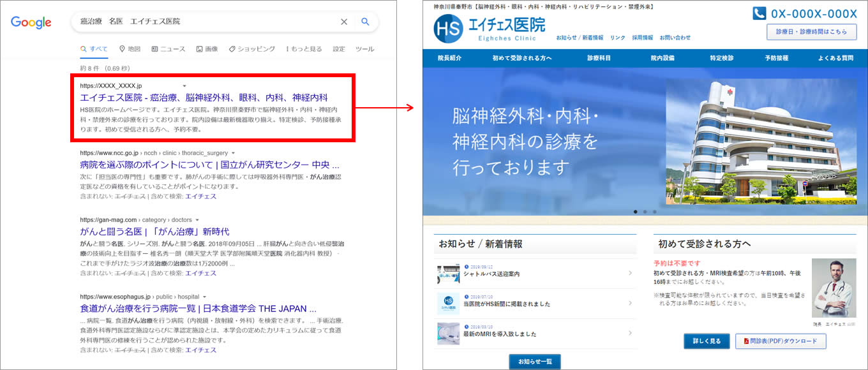The image size is (868, 370).
Task: Select the second carousel dot indicator
Action: coord(645,211)
